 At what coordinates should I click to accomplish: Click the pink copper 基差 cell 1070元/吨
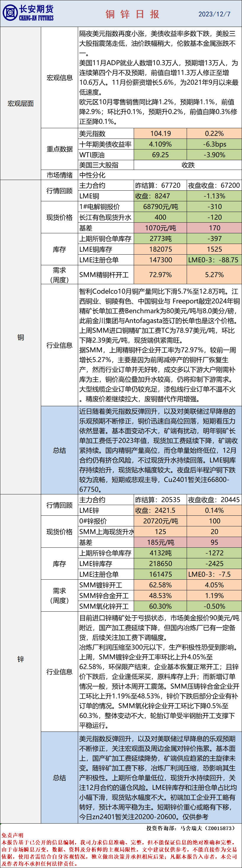pyautogui.click(x=160, y=228)
